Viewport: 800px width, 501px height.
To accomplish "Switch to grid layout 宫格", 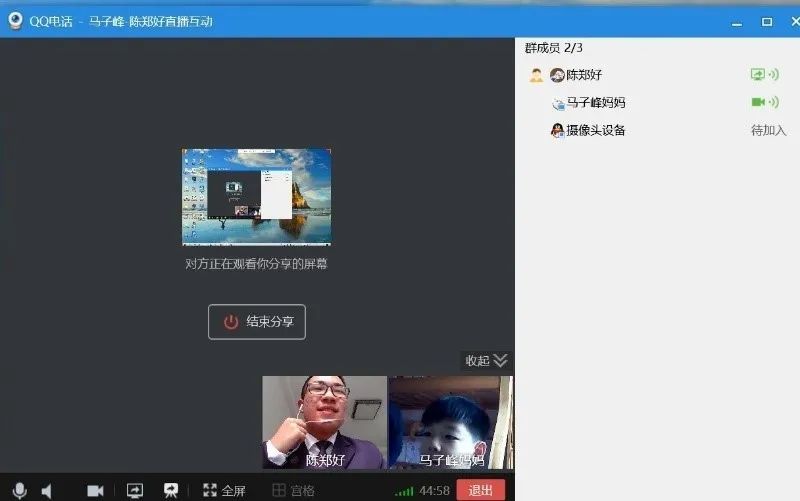I will tap(293, 491).
